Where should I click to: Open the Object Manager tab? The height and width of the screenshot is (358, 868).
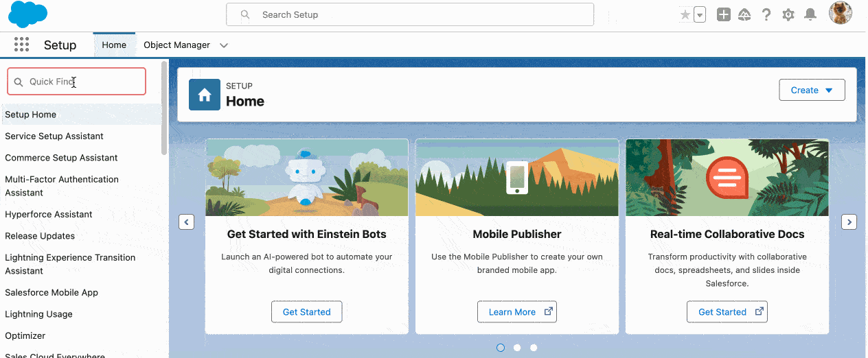[176, 45]
